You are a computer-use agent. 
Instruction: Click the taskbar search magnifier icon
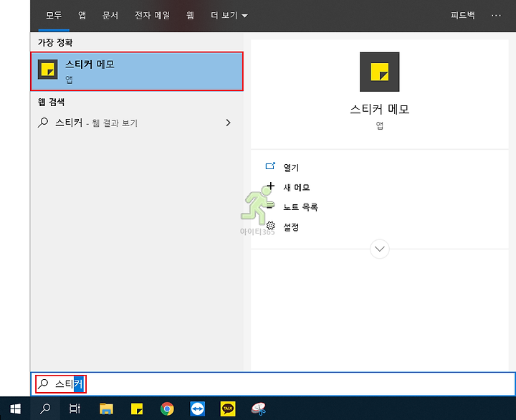(x=45, y=409)
